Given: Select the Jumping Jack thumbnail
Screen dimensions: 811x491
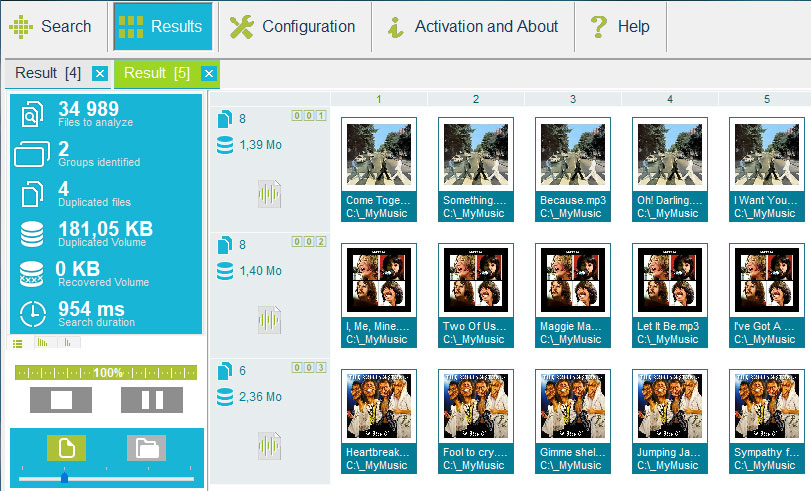Looking at the screenshot, I should tap(670, 421).
